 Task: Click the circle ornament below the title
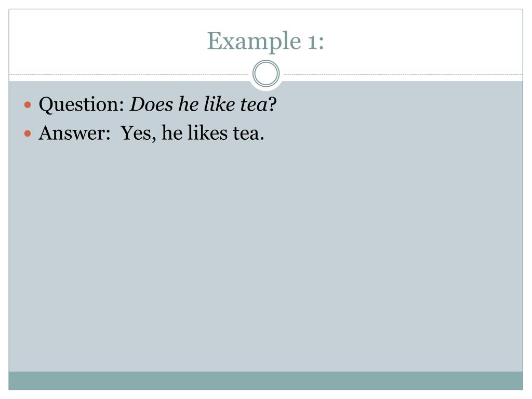click(x=266, y=74)
